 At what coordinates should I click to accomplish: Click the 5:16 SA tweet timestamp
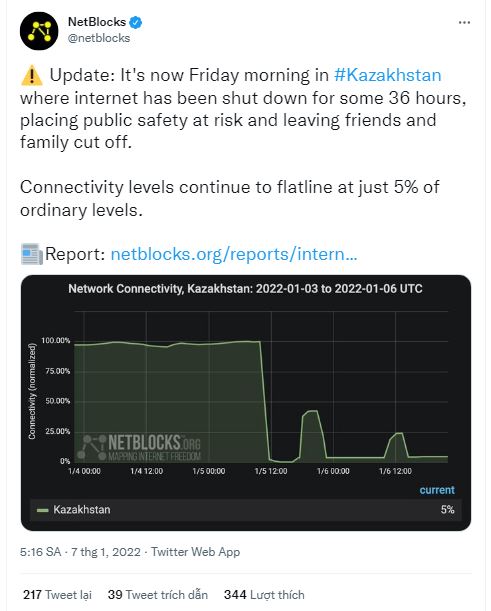[x=41, y=552]
